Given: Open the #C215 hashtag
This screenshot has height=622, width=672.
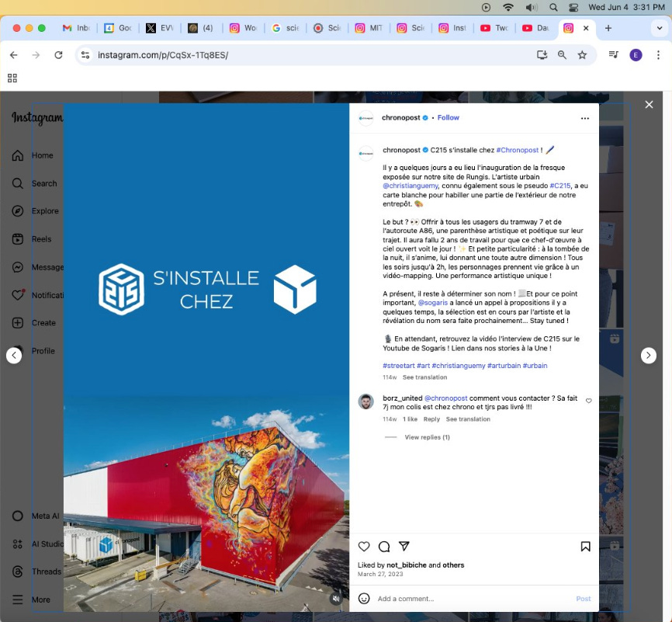Looking at the screenshot, I should [560, 186].
